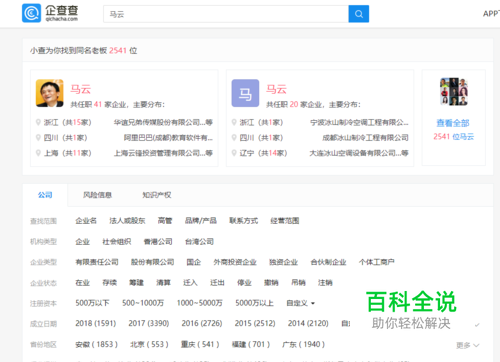Image resolution: width=500 pixels, height=362 pixels.
Task: Filter search scope by 企业名
Action: [86, 221]
